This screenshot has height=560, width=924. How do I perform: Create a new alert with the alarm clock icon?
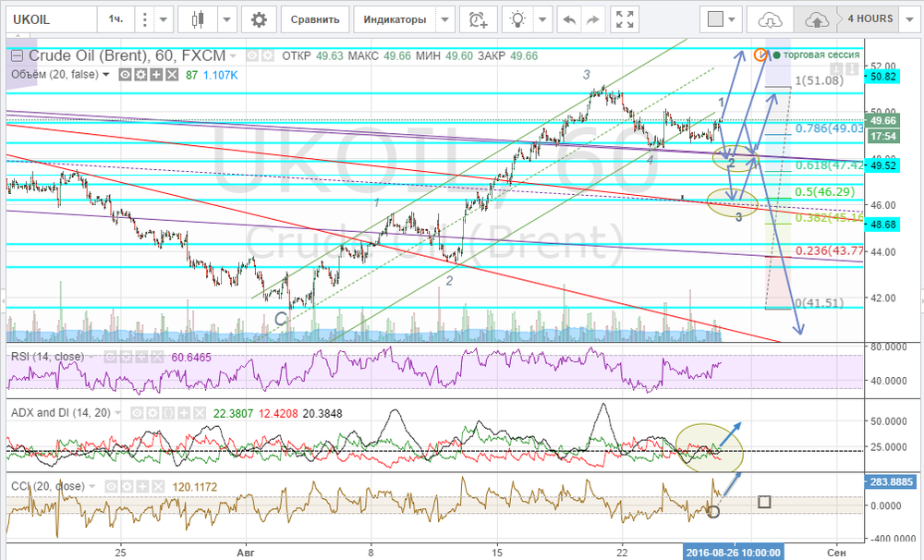(x=478, y=19)
